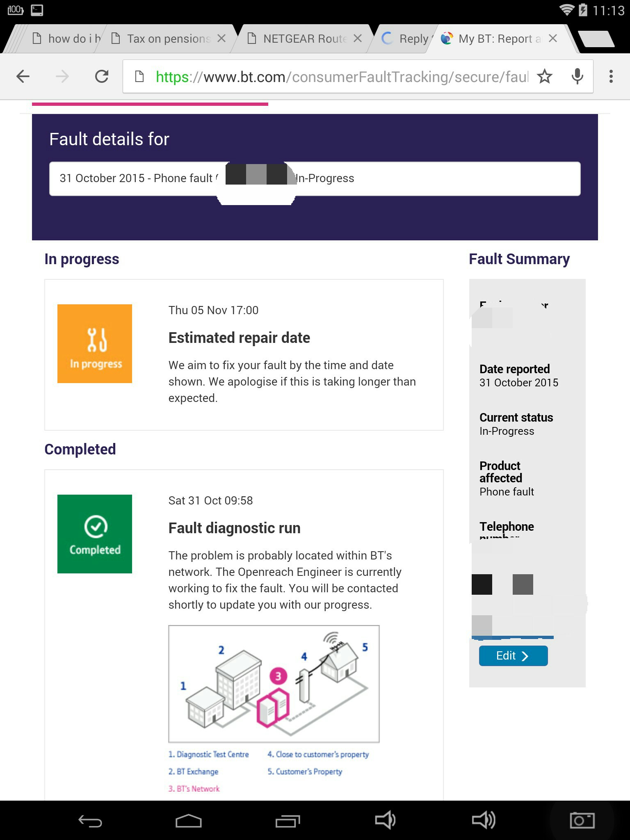Activate voice search microphone icon

click(577, 76)
